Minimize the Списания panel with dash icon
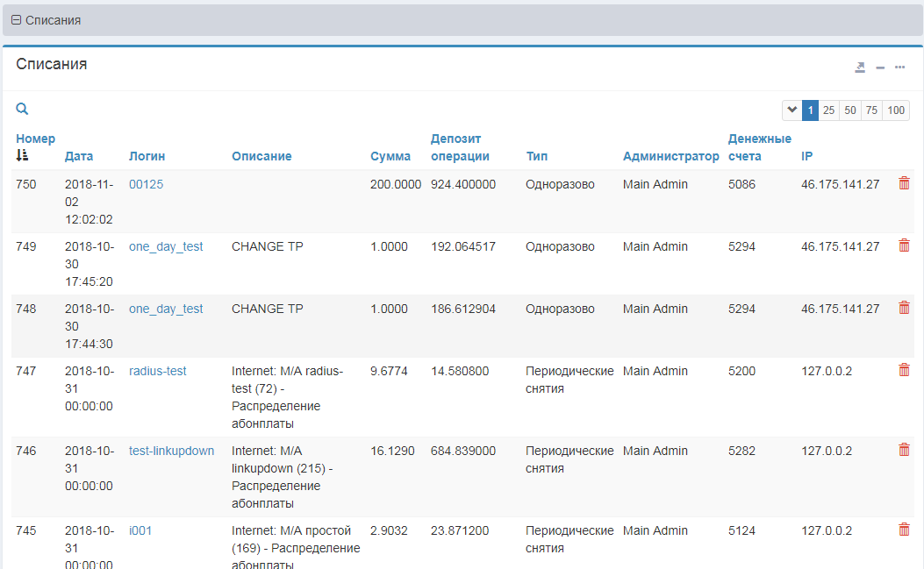Image resolution: width=924 pixels, height=569 pixels. pyautogui.click(x=880, y=68)
